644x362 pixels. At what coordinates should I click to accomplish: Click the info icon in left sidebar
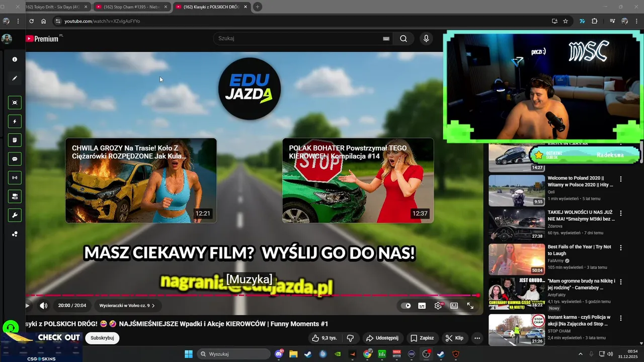[15, 59]
